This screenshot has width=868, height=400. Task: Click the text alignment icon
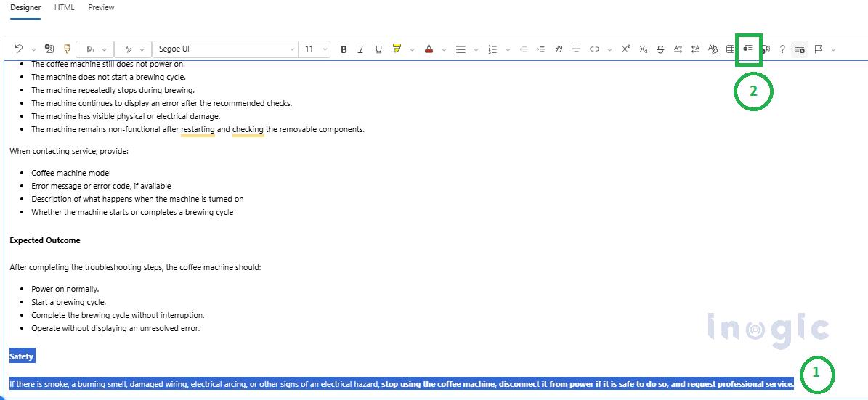[x=576, y=49]
